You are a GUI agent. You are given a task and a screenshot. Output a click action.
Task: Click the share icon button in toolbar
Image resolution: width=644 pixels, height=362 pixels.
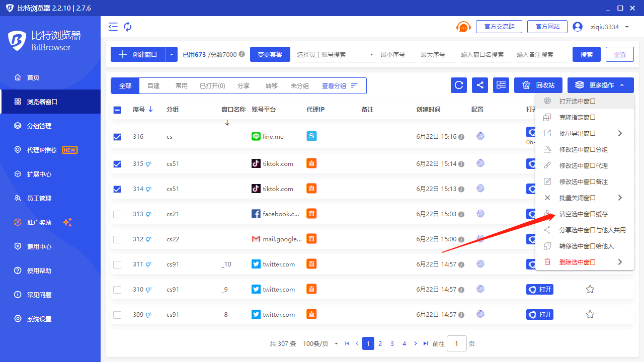click(480, 85)
